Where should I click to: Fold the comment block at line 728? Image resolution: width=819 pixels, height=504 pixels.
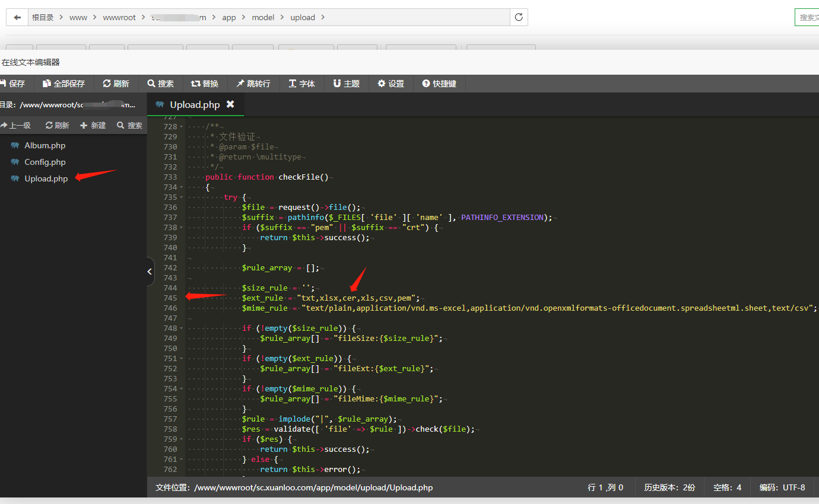[x=181, y=127]
